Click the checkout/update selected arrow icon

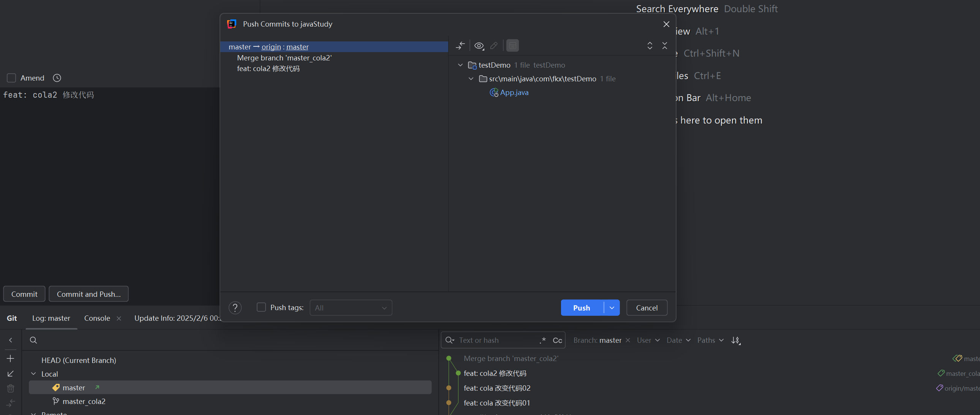tap(11, 374)
